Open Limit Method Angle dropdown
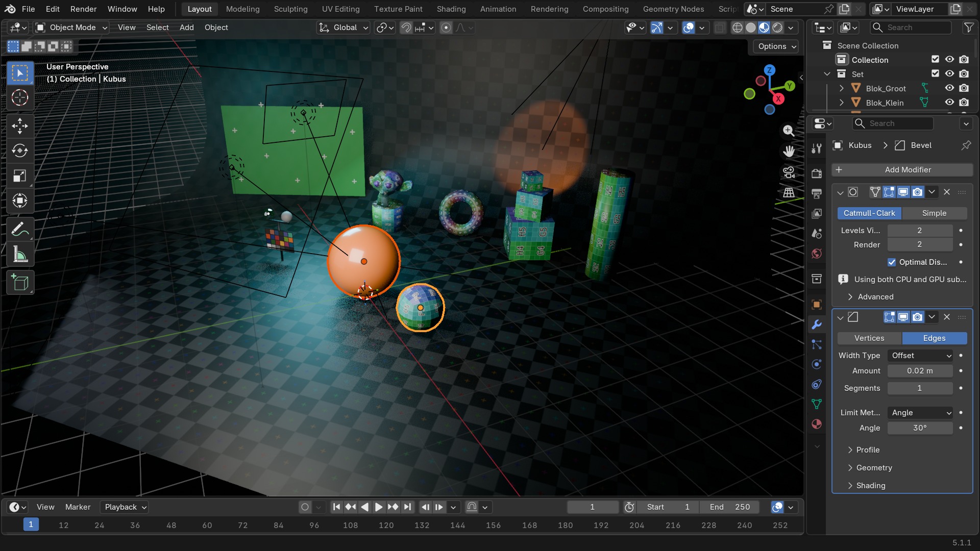 point(921,413)
